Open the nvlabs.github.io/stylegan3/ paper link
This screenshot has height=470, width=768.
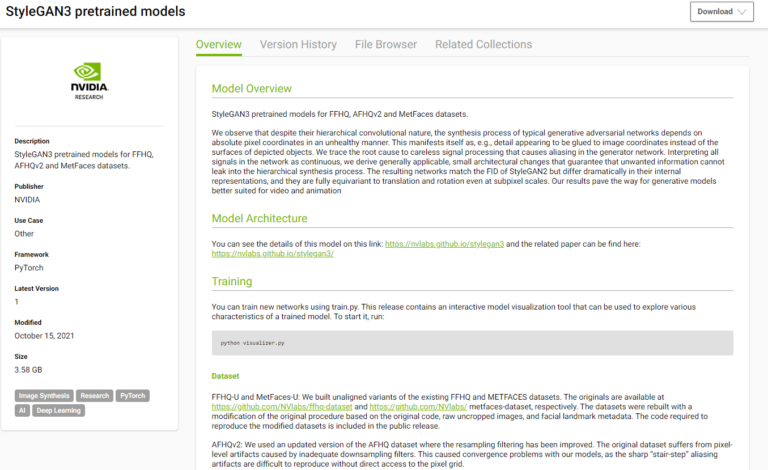pyautogui.click(x=272, y=254)
